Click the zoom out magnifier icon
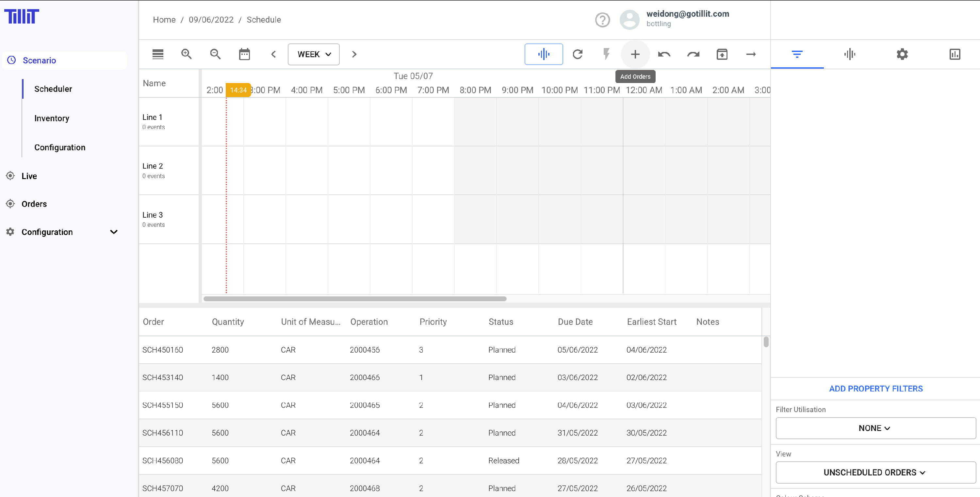980x497 pixels. coord(215,55)
